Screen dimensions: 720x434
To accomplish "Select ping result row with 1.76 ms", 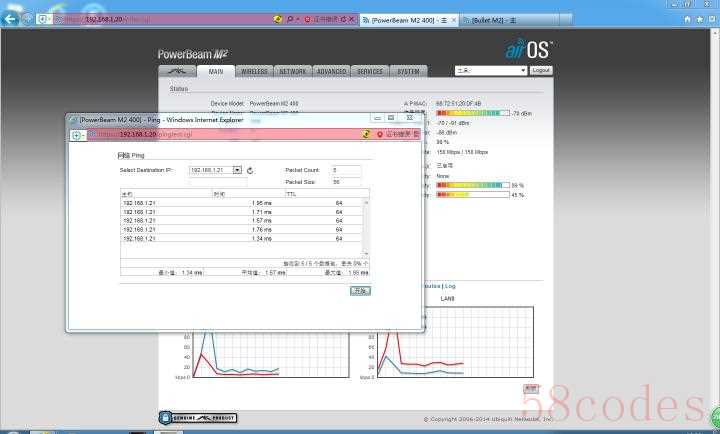I will (242, 230).
